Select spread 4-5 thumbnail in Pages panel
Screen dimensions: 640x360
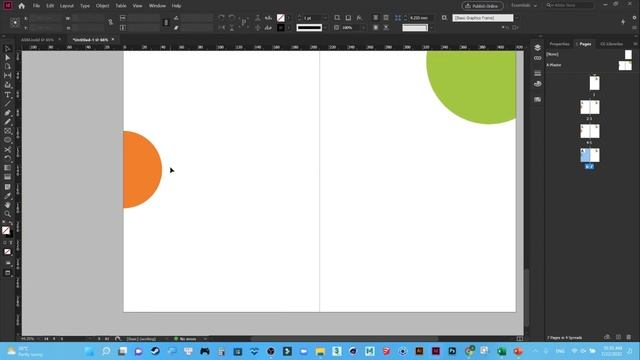[x=590, y=131]
